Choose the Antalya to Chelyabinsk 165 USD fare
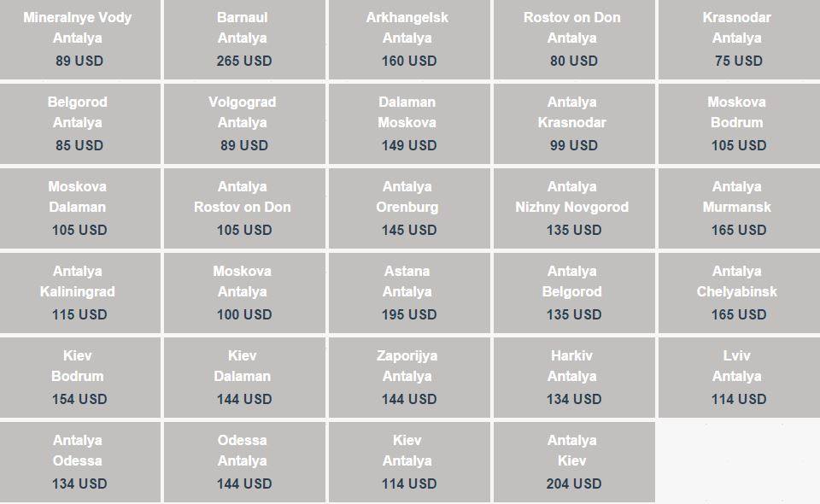The width and height of the screenshot is (820, 504). (739, 293)
